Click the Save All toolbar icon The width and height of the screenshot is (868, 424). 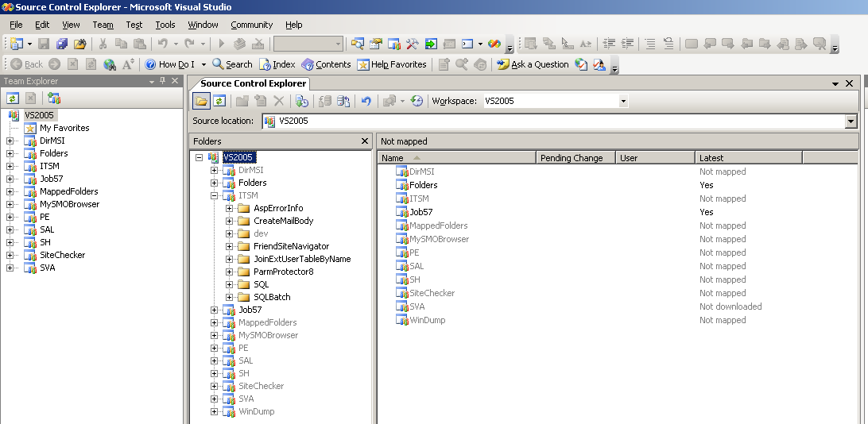point(61,44)
